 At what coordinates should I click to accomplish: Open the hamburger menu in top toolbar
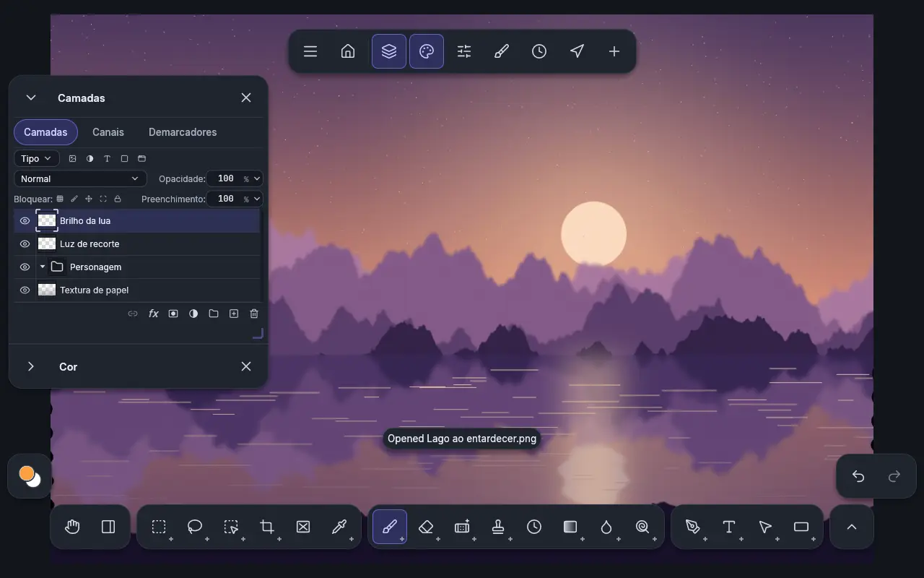[x=310, y=51]
